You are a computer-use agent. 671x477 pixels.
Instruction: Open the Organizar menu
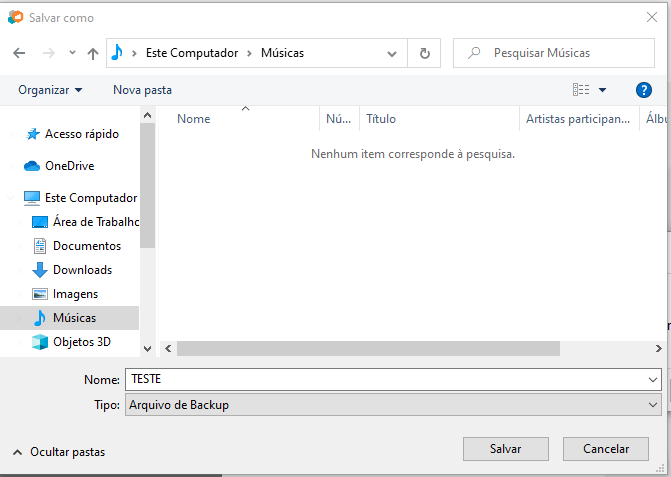click(x=50, y=90)
